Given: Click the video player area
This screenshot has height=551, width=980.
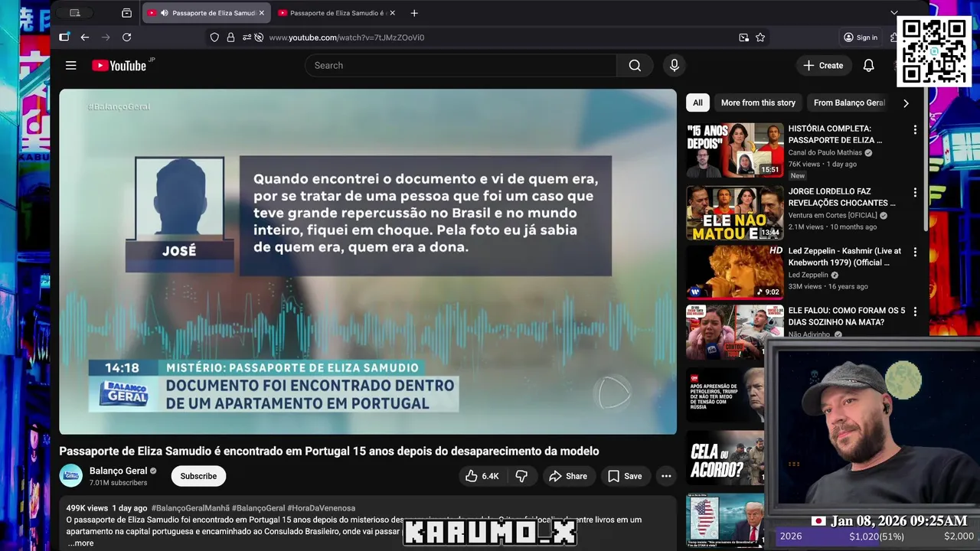Looking at the screenshot, I should (368, 262).
